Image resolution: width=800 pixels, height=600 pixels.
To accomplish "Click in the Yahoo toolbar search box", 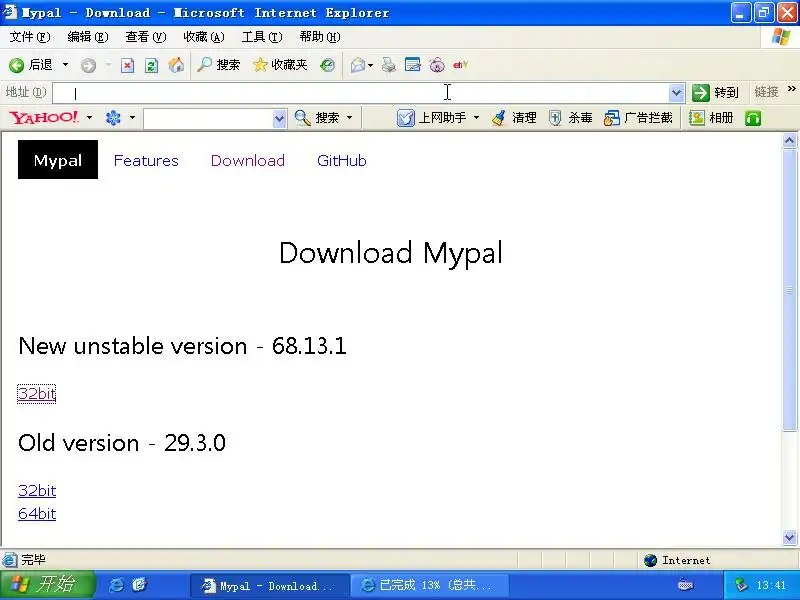I will pyautogui.click(x=208, y=118).
